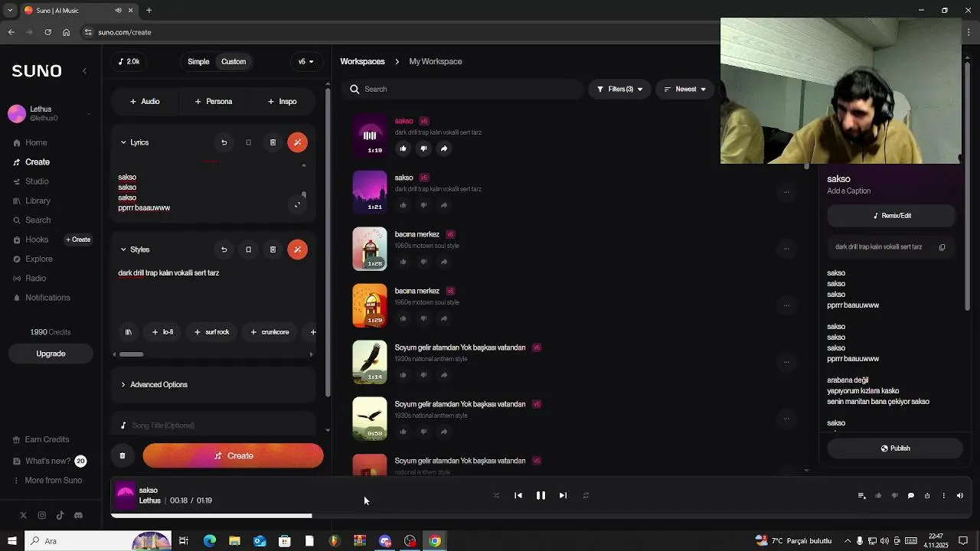This screenshot has width=980, height=551.
Task: Undo styles changes
Action: tap(224, 249)
